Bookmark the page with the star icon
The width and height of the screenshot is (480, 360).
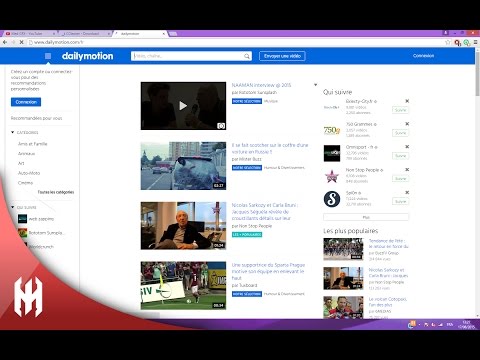coord(448,42)
